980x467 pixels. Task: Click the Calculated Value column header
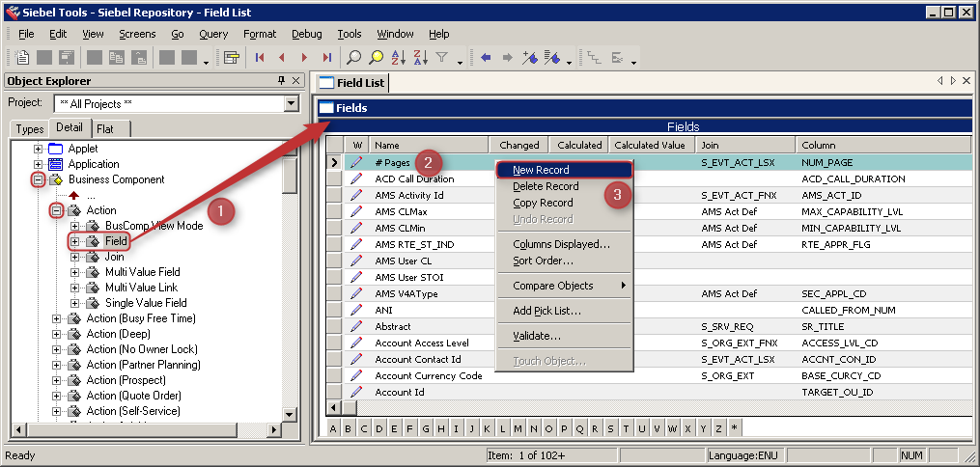652,145
